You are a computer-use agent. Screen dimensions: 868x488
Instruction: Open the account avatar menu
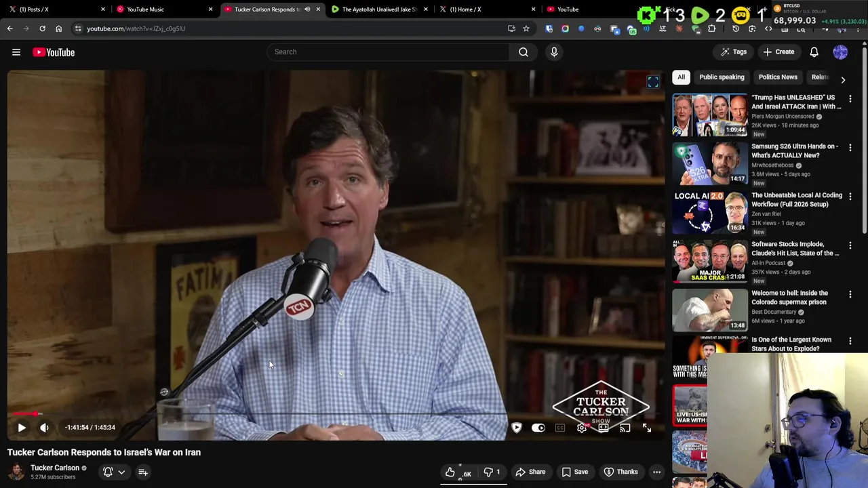[x=840, y=52]
